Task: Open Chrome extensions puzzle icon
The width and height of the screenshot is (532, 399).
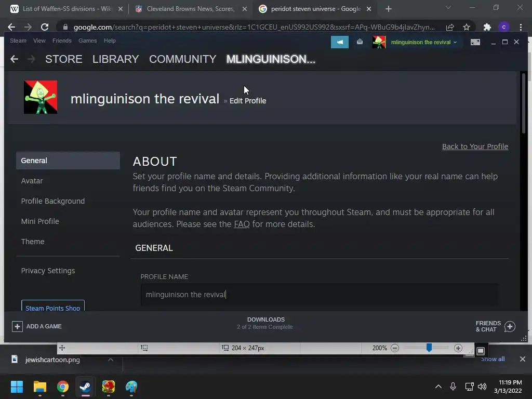Action: click(487, 27)
